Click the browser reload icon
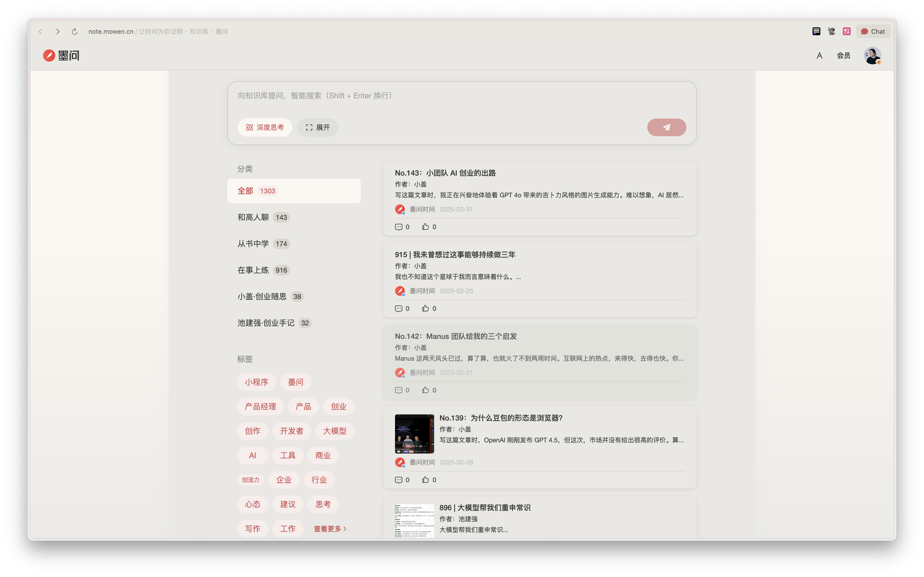Image resolution: width=924 pixels, height=577 pixels. (x=74, y=32)
